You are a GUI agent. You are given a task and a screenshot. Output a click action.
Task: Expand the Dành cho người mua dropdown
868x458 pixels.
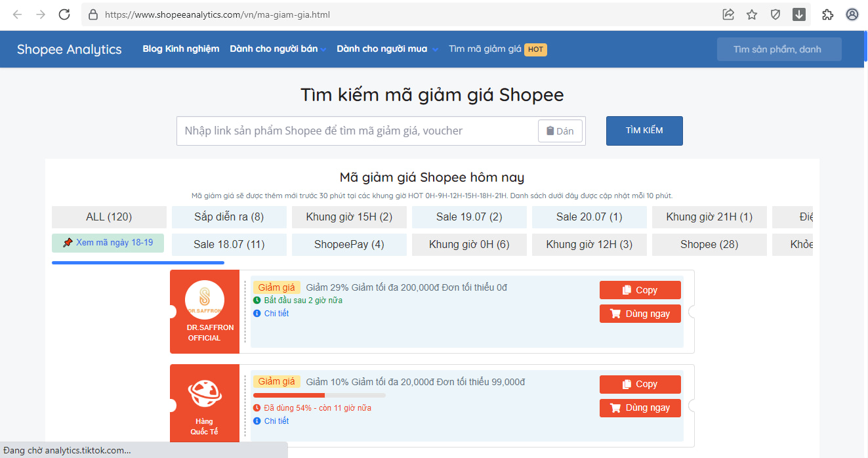(387, 49)
